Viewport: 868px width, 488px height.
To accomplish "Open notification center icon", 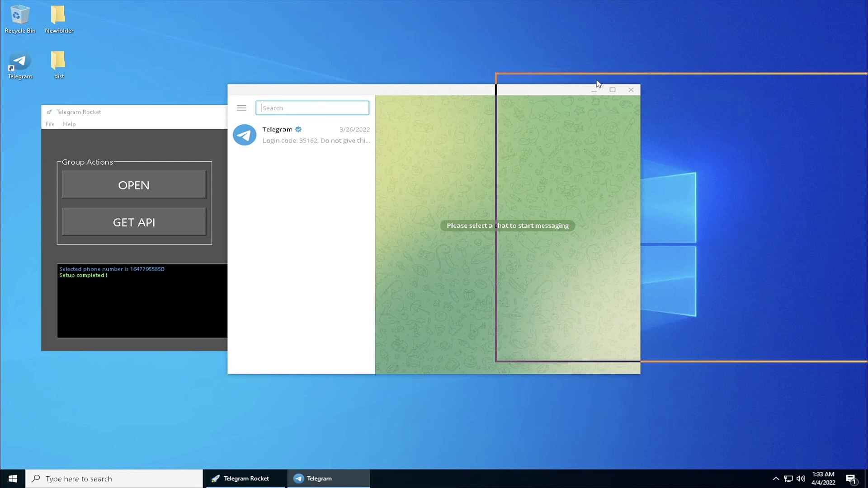I will pyautogui.click(x=851, y=479).
